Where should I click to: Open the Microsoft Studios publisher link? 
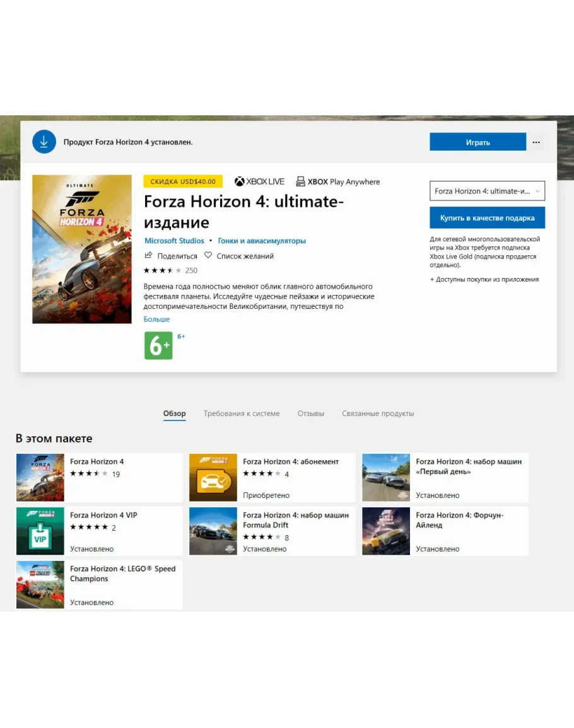[174, 241]
